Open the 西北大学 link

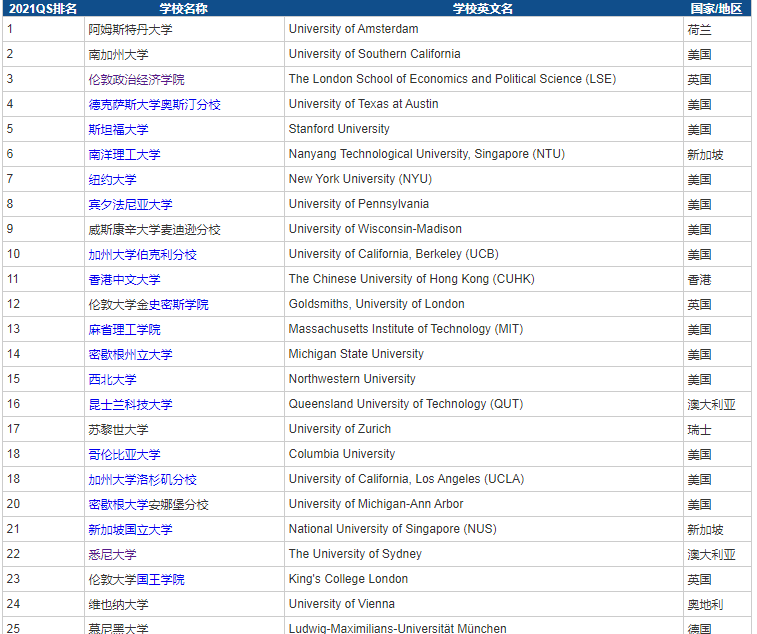(x=112, y=380)
